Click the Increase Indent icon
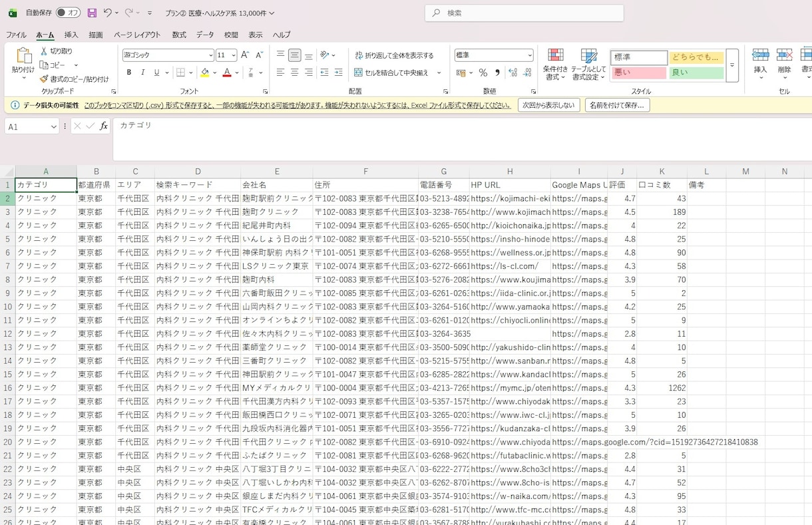 click(338, 73)
